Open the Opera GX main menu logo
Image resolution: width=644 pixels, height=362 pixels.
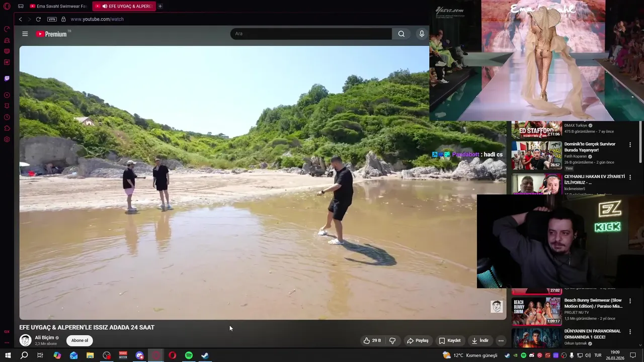[x=7, y=6]
